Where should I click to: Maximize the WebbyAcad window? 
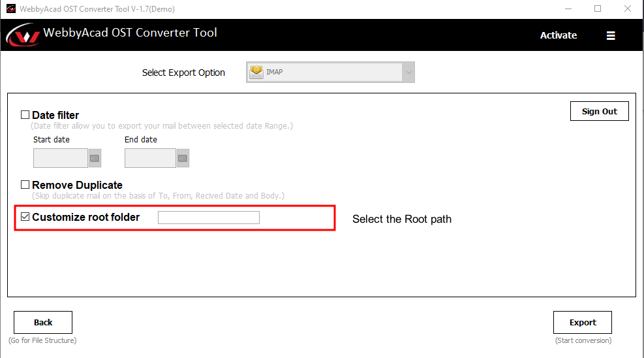click(598, 8)
